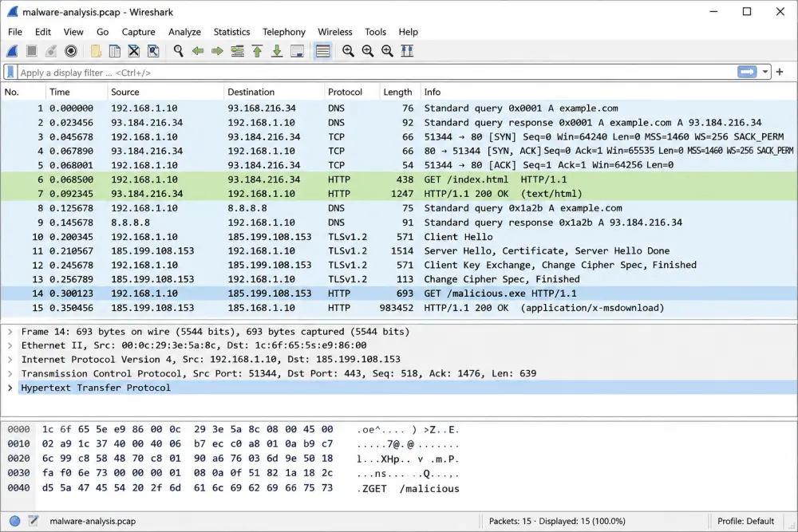Click the third zoom magnifier to reset size

point(387,51)
